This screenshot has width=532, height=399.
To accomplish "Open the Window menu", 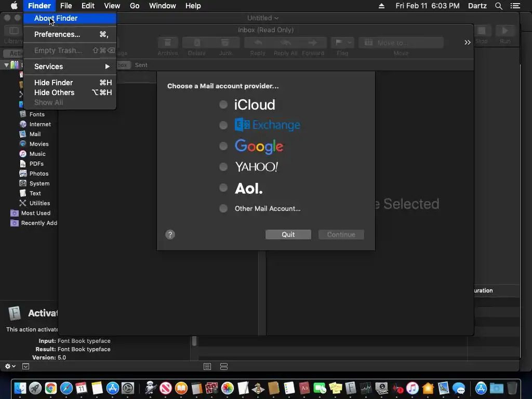I will [x=163, y=6].
